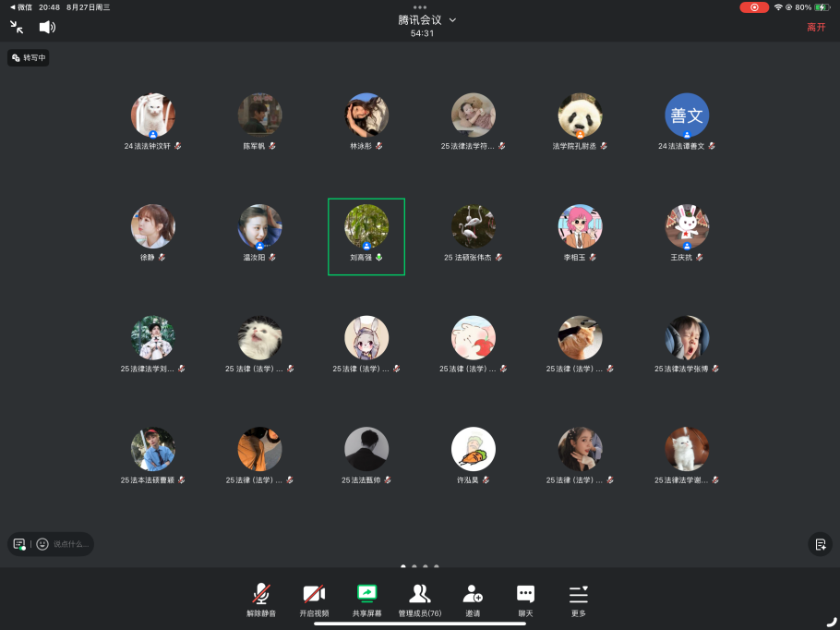Open the emoji reaction picker
Viewport: 840px width, 630px height.
[42, 544]
